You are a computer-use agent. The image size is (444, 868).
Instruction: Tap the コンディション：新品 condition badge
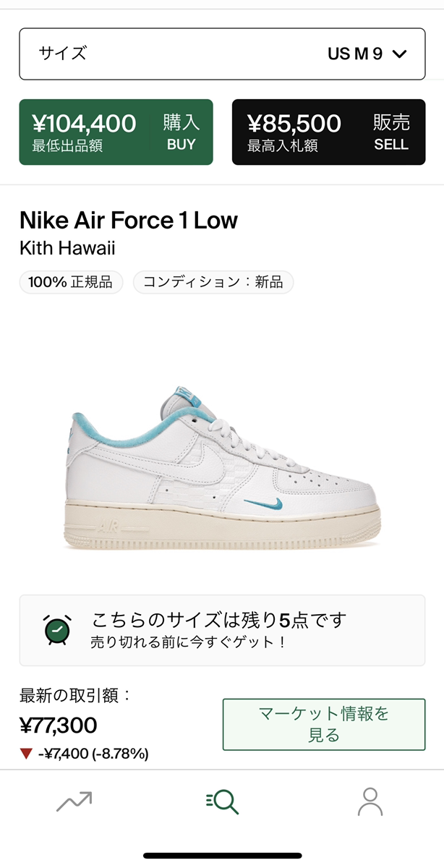point(213,282)
